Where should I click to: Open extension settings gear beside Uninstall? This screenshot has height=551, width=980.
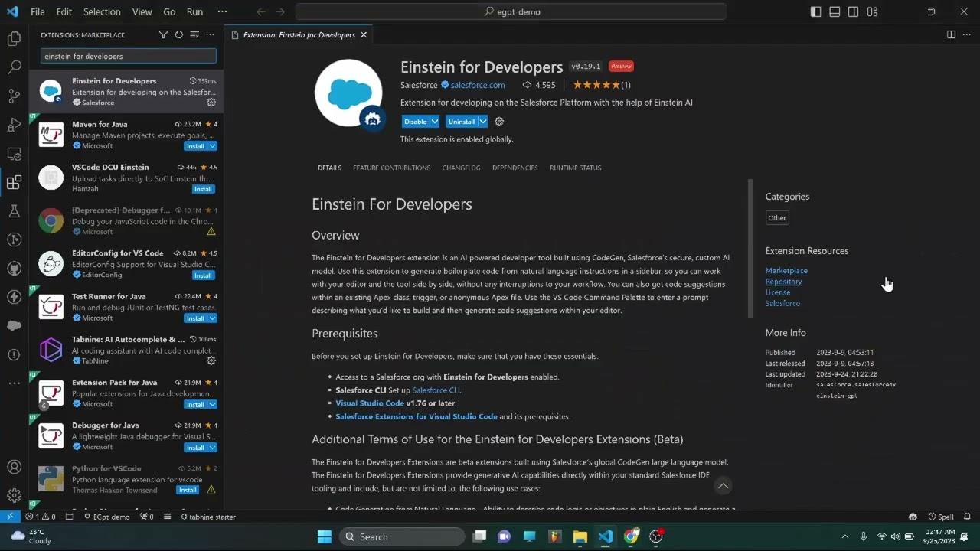pyautogui.click(x=499, y=121)
